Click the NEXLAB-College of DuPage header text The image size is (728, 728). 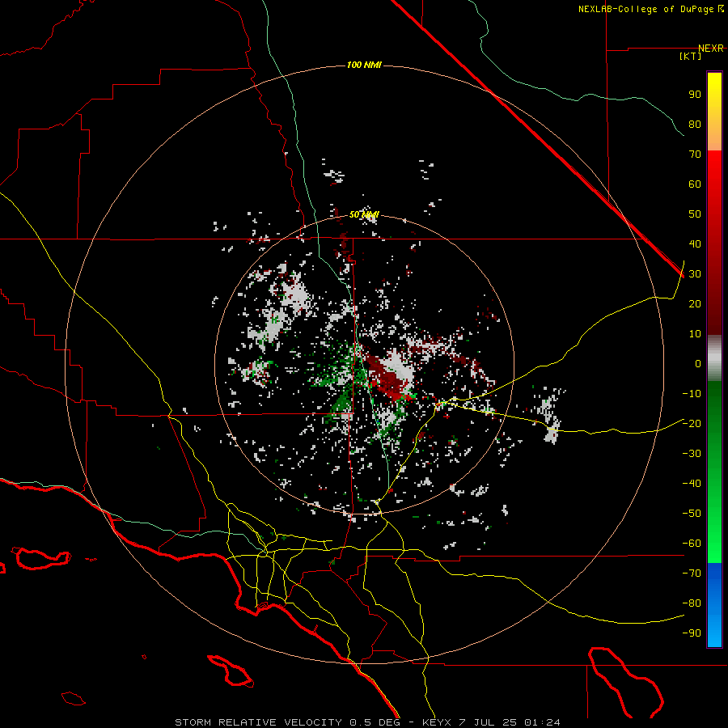click(x=650, y=9)
